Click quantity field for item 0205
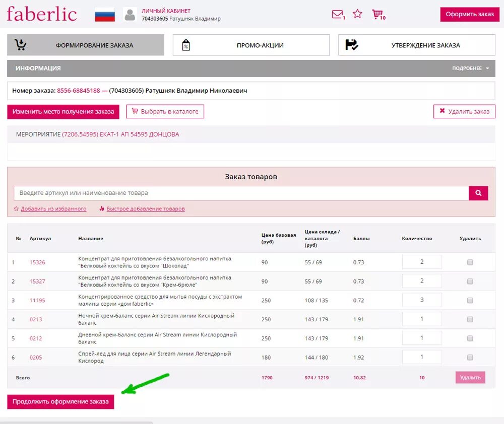The height and width of the screenshot is (424, 504). pyautogui.click(x=422, y=357)
